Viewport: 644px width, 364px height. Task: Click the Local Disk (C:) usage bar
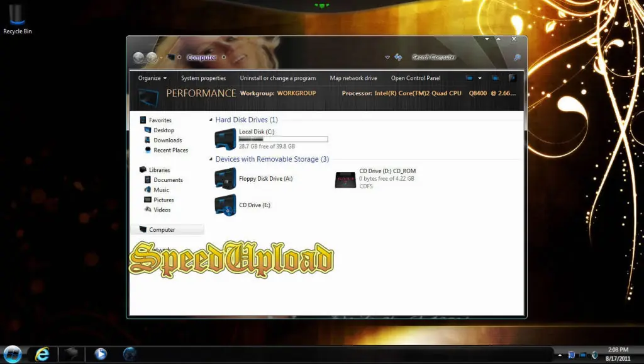click(x=284, y=139)
